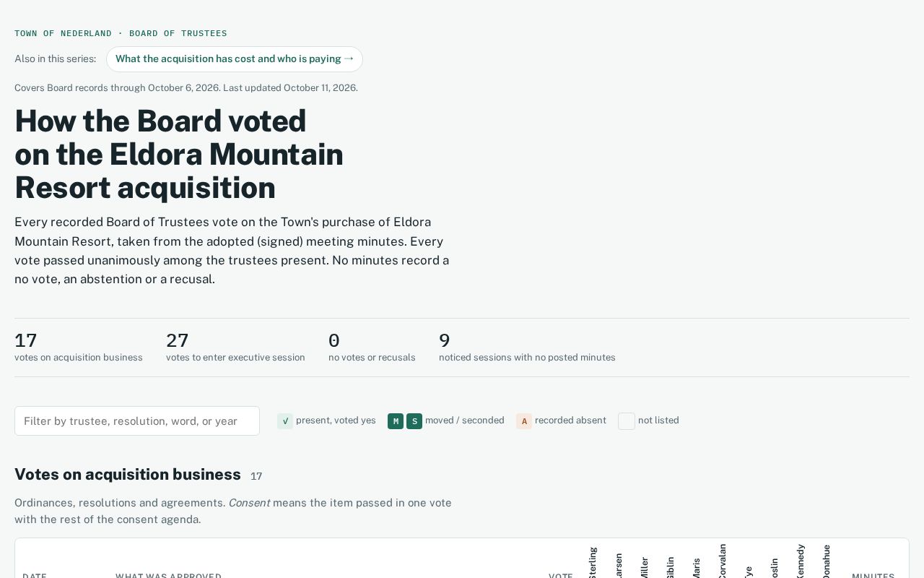This screenshot has width=924, height=578.
Task: Click the 'M' moved legend badge
Action: [x=396, y=421]
